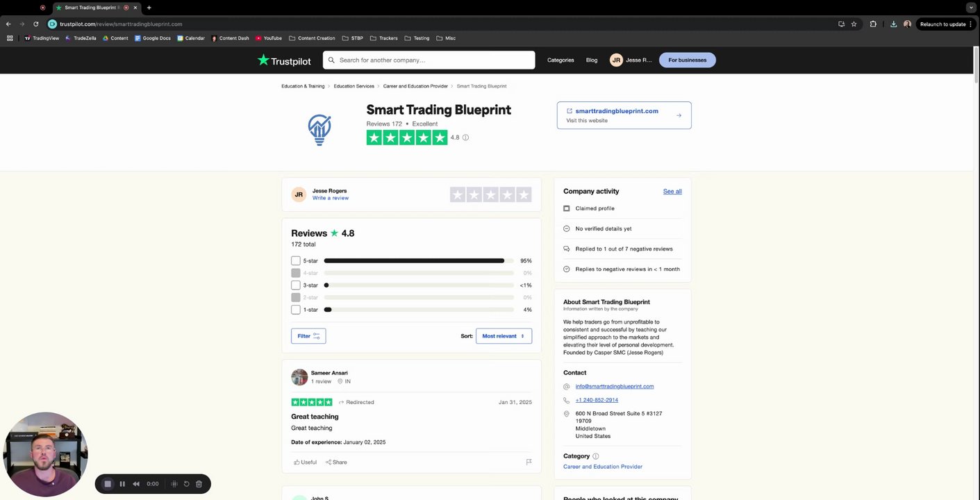
Task: Toggle the 5-star filter checkbox
Action: pos(296,260)
